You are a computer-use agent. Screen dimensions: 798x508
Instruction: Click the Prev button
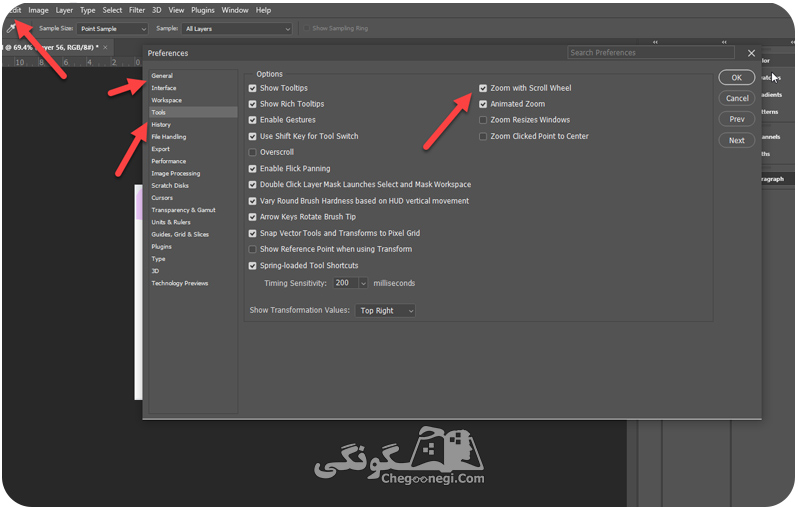coord(736,119)
